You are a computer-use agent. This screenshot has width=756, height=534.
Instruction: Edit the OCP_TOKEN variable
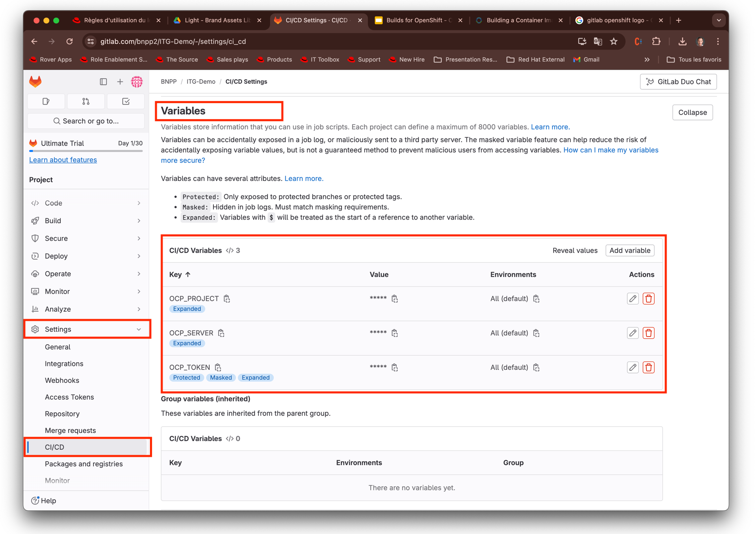click(x=633, y=367)
